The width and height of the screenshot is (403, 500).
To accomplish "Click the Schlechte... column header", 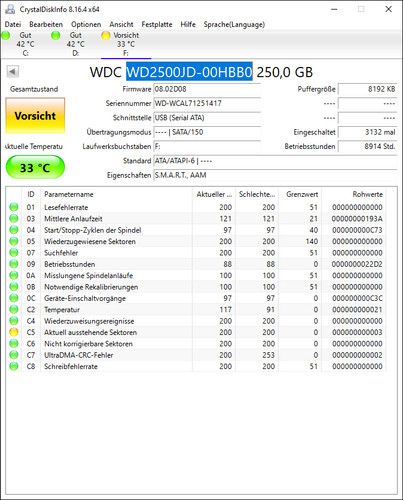I will 257,194.
